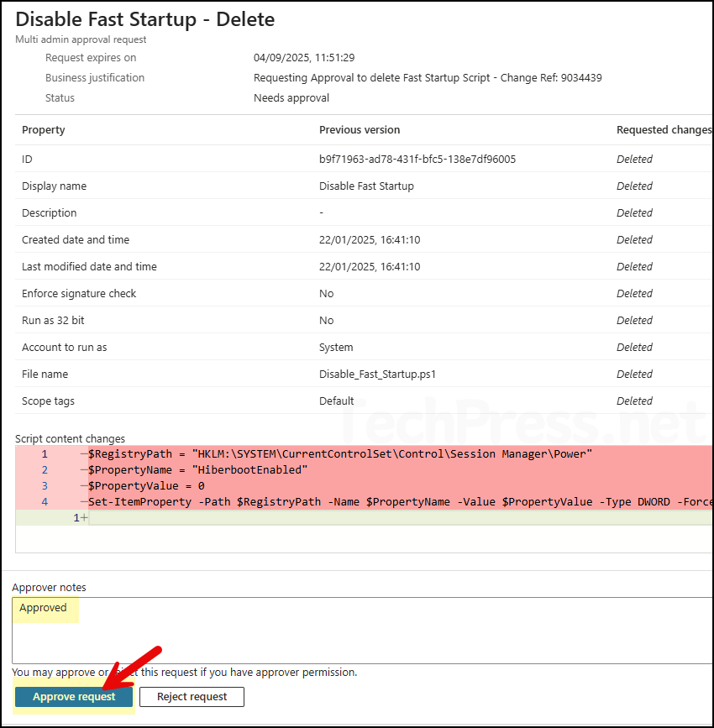Click the 'Run as 32 bit' property label

[53, 321]
